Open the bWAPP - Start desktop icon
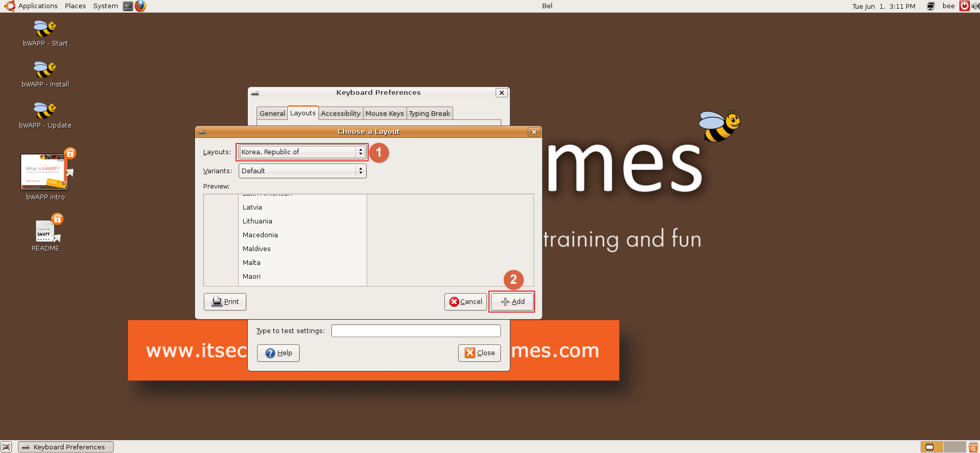 45,29
